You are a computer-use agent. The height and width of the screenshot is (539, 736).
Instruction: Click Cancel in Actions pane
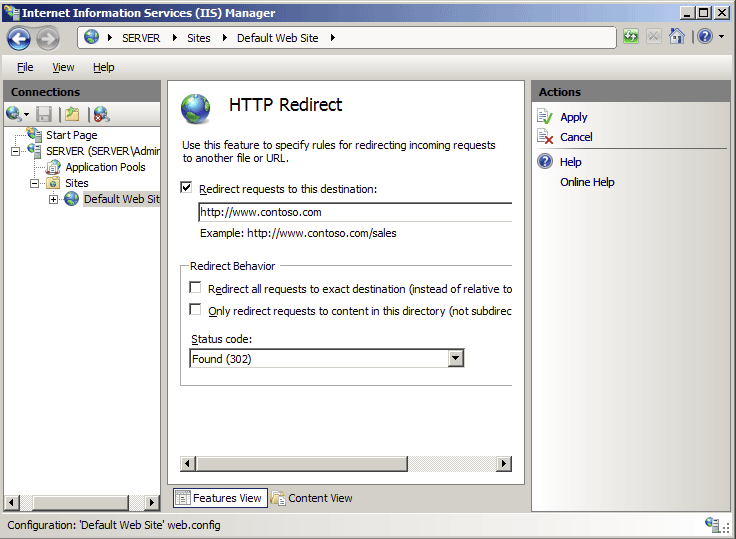pyautogui.click(x=576, y=137)
